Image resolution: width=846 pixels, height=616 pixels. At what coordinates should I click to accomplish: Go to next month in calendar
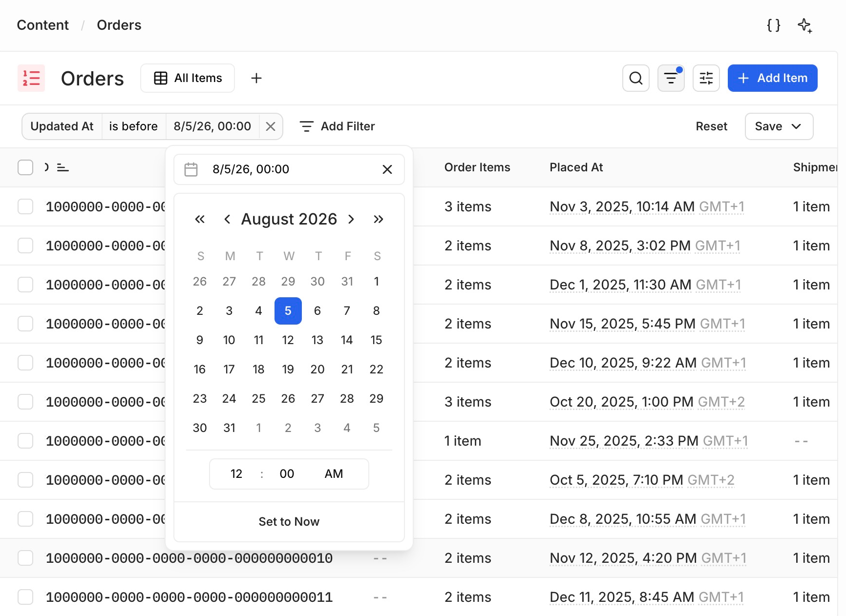[x=351, y=219]
